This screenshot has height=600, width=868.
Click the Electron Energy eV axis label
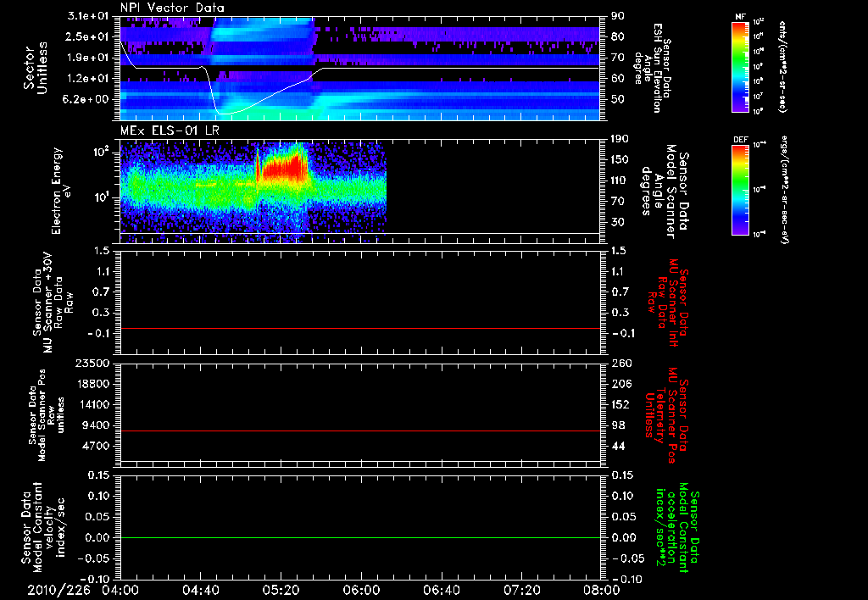(61, 191)
